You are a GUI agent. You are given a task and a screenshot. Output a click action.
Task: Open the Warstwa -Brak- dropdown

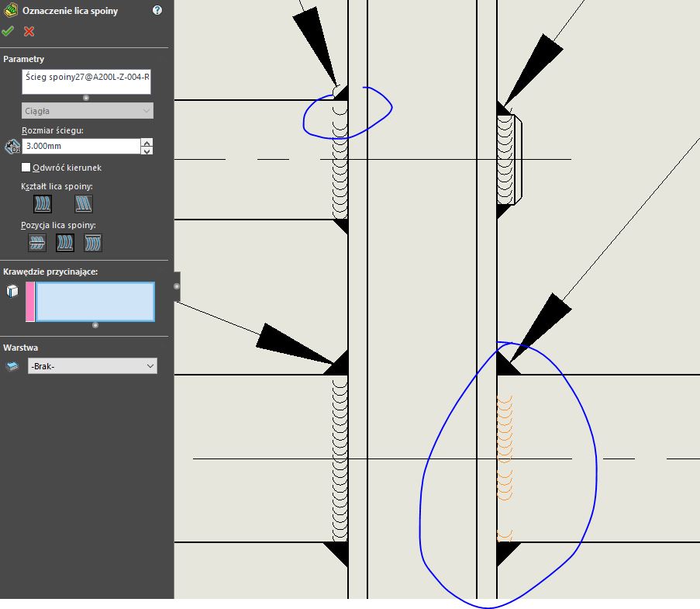[92, 366]
